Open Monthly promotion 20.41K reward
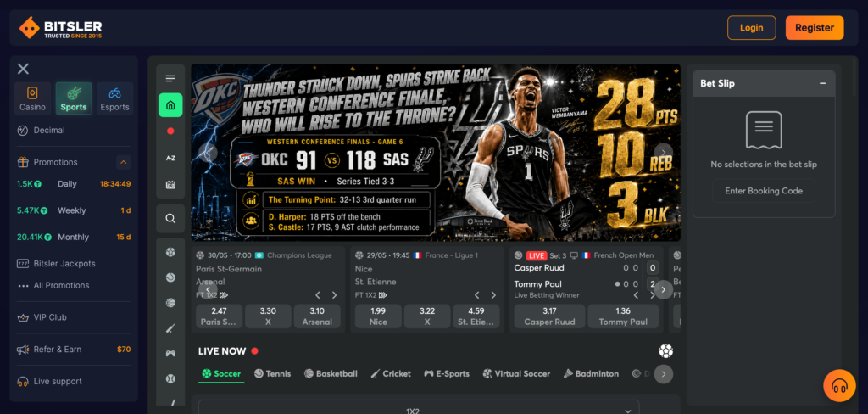 pos(74,238)
